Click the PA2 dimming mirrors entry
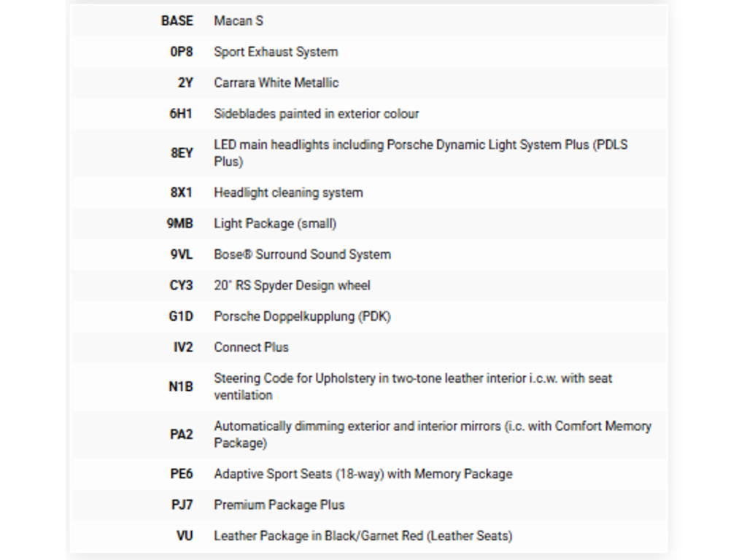This screenshot has height=560, width=747. coord(368,435)
